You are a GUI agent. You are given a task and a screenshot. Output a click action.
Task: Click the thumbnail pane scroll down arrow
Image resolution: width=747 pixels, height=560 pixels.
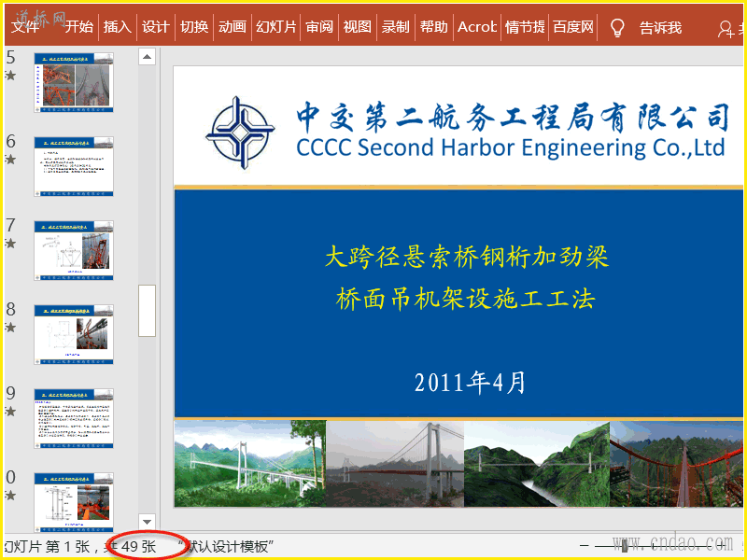(x=147, y=522)
